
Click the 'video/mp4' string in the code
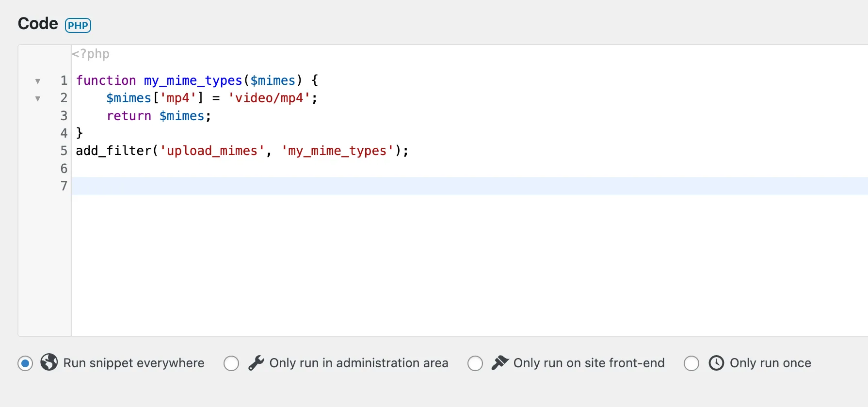pyautogui.click(x=269, y=98)
